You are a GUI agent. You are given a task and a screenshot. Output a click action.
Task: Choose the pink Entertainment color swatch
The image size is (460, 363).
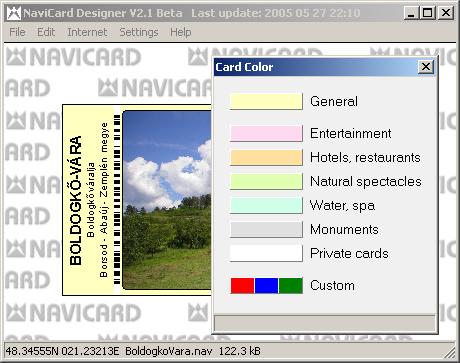266,133
